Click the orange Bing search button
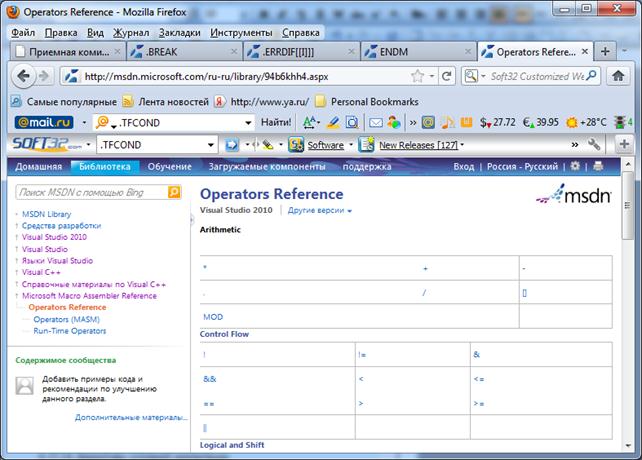Viewport: 642px width, 460px height. (174, 192)
